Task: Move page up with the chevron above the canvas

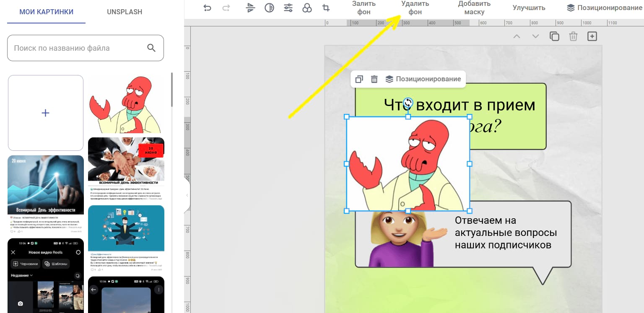Action: (x=517, y=36)
